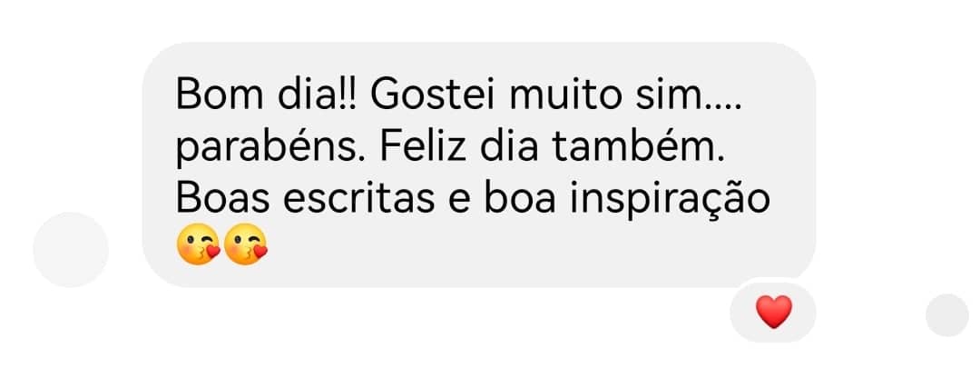Viewport: 980px width, 368px height.
Task: Open the reaction pill containing the heart
Action: (x=773, y=312)
